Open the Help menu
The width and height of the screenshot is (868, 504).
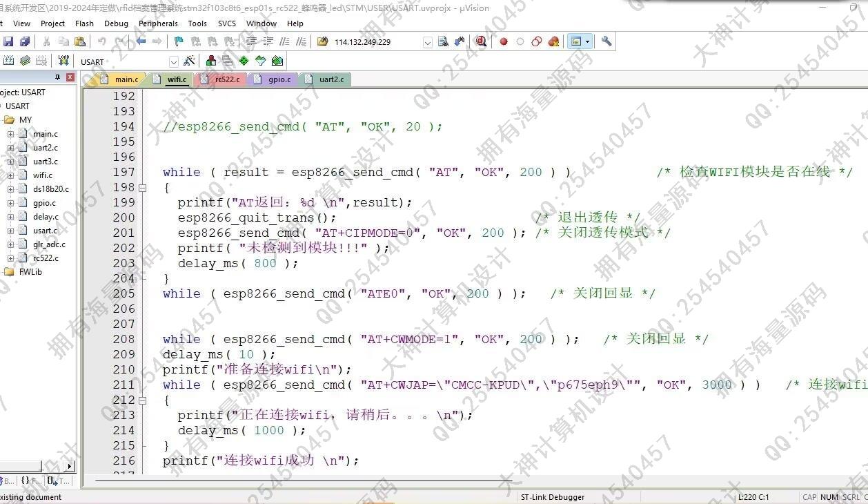pyautogui.click(x=295, y=23)
